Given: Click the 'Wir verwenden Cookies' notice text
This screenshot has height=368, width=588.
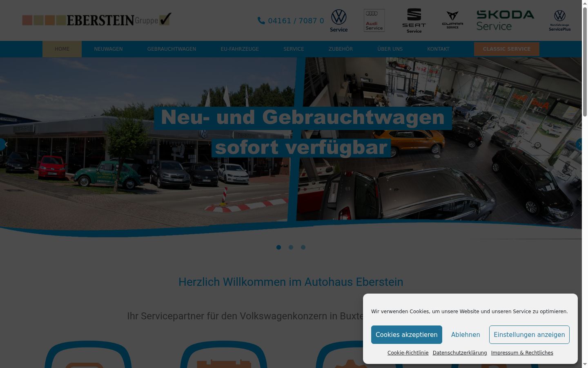Looking at the screenshot, I should (x=470, y=312).
